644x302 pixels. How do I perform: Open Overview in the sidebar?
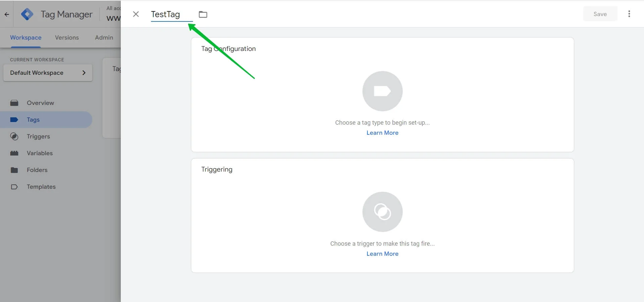point(46,103)
